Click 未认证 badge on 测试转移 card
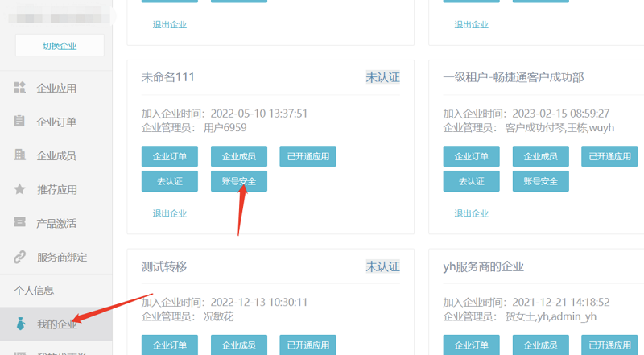Viewport: 644px width, 355px height. pyautogui.click(x=383, y=266)
